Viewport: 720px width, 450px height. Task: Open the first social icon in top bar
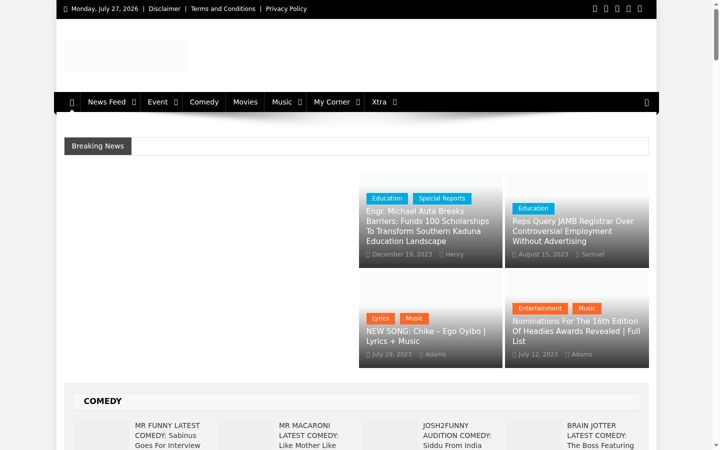pyautogui.click(x=595, y=9)
